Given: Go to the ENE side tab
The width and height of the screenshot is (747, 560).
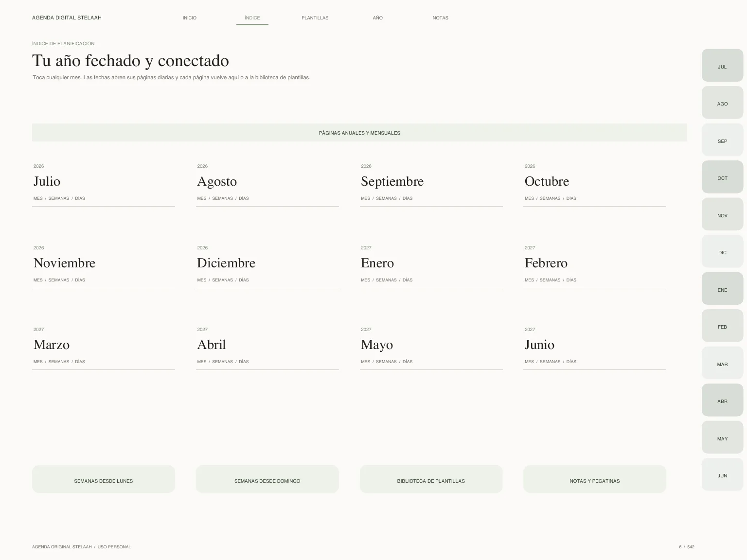Looking at the screenshot, I should pos(722,288).
